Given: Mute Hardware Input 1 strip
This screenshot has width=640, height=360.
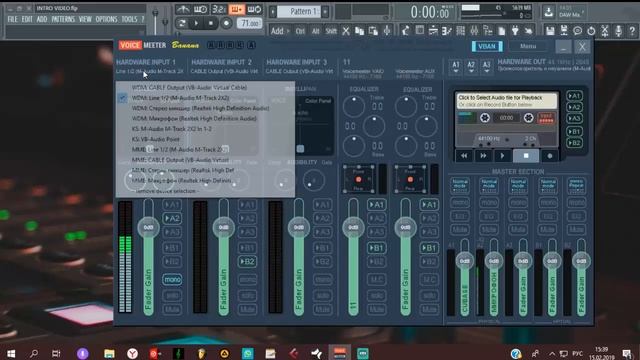Looking at the screenshot, I should [172, 309].
